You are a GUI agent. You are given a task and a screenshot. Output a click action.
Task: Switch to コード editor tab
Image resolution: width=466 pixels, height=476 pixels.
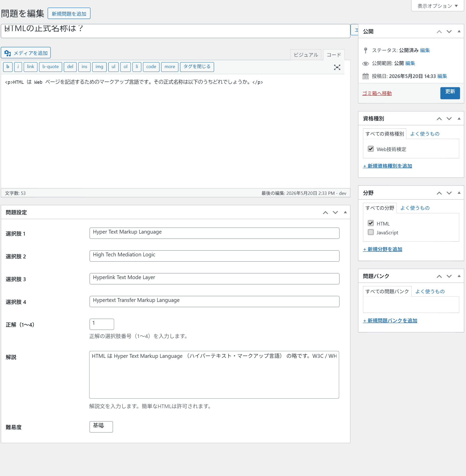coord(334,55)
